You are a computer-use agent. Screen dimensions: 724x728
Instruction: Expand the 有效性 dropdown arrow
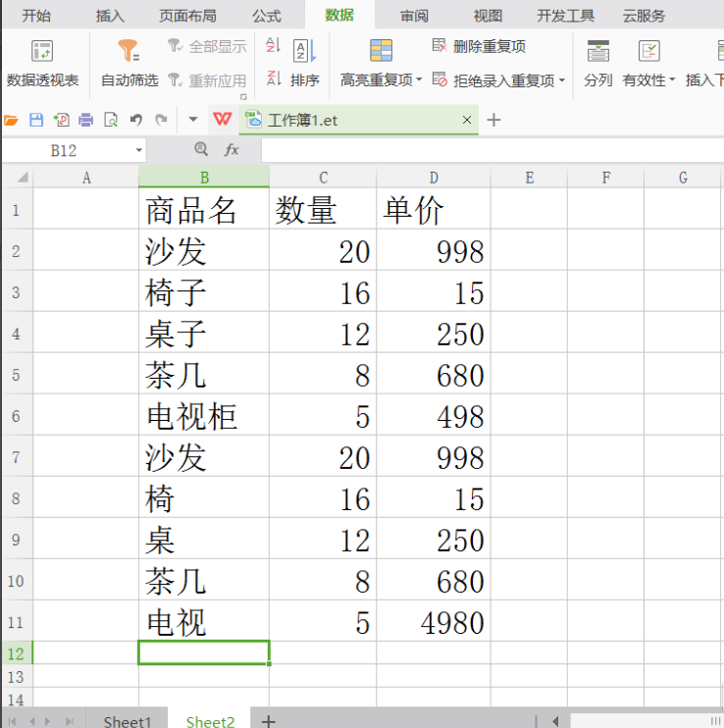coord(672,79)
